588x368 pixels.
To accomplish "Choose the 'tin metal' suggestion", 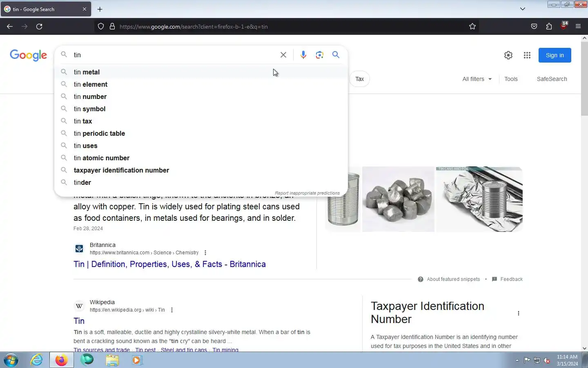I will click(x=201, y=72).
